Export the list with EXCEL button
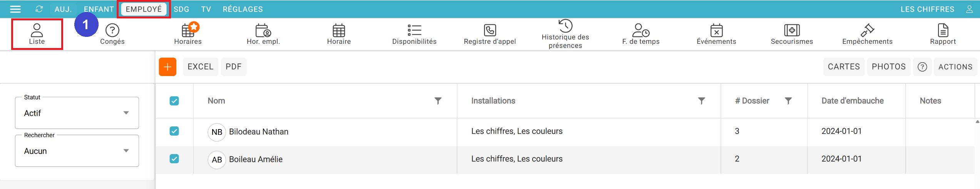This screenshot has height=189, width=980. [x=200, y=67]
